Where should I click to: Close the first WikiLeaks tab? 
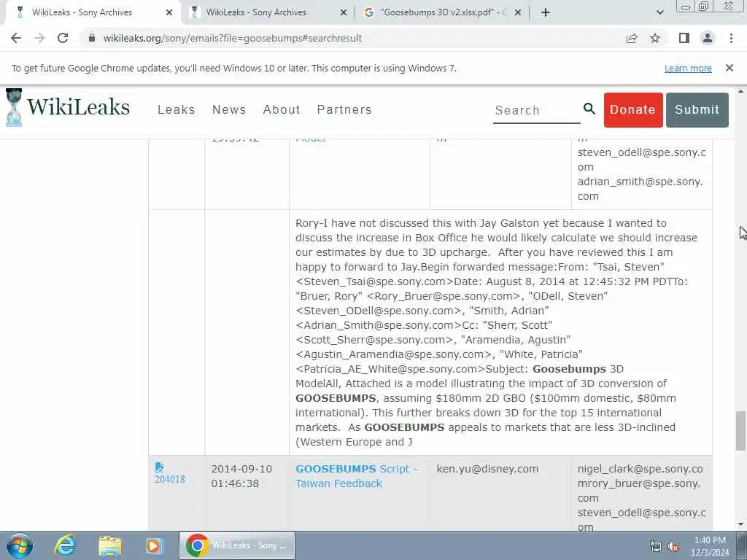(169, 12)
